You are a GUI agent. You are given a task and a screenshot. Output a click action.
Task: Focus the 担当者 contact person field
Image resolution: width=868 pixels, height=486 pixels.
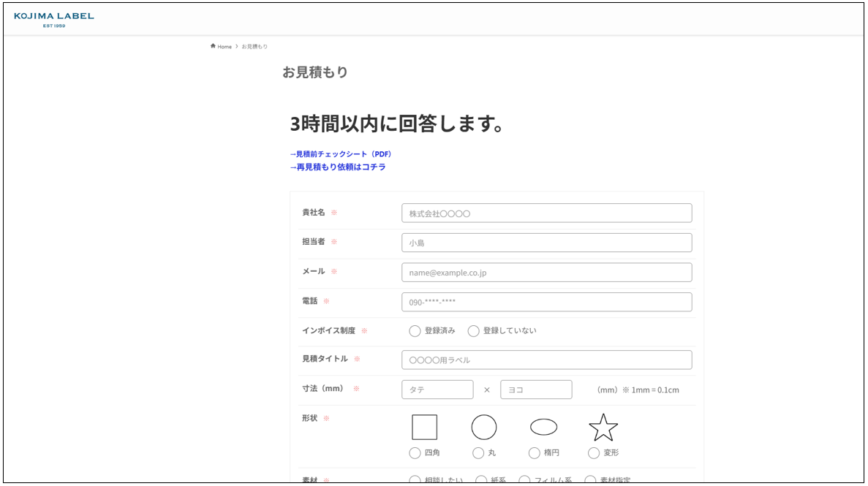(546, 243)
